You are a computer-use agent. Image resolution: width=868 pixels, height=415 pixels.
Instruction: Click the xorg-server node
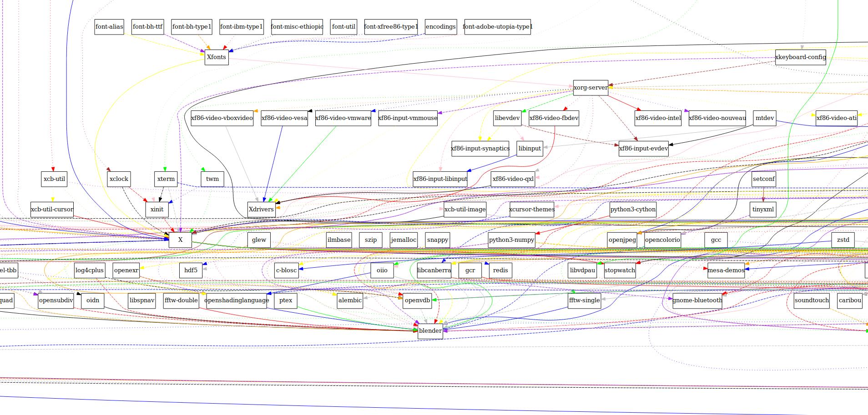tap(590, 88)
